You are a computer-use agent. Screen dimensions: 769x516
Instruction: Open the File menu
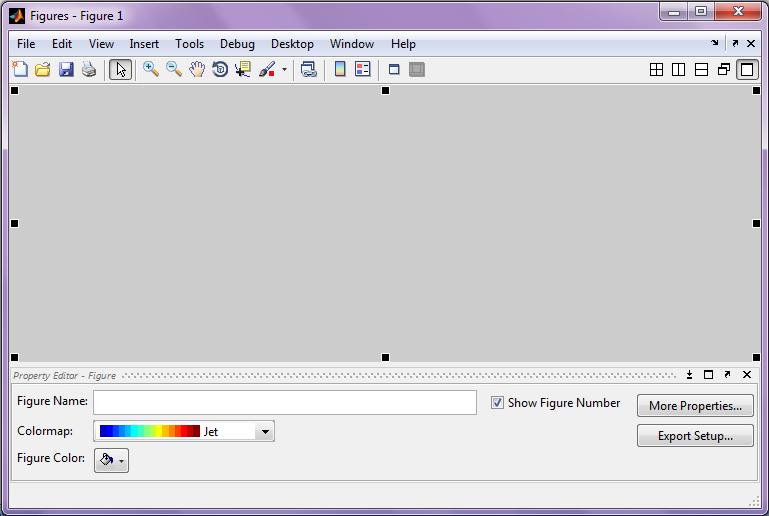26,44
